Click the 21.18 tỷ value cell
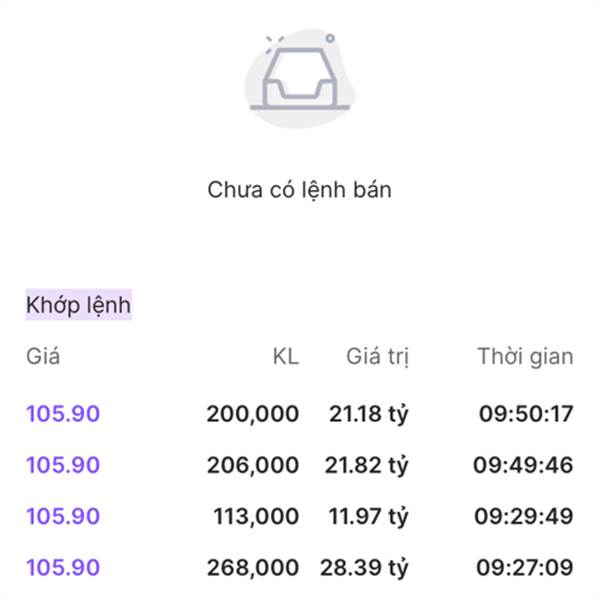600x600 pixels. (x=368, y=413)
